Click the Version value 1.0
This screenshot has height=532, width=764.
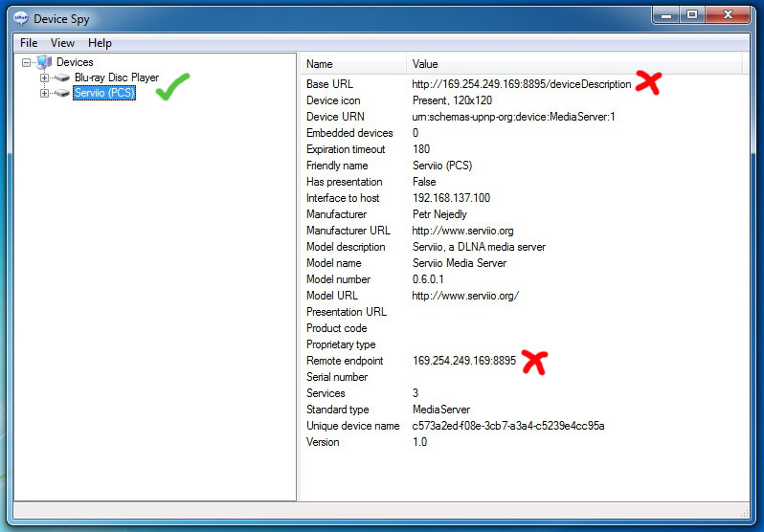coord(419,442)
